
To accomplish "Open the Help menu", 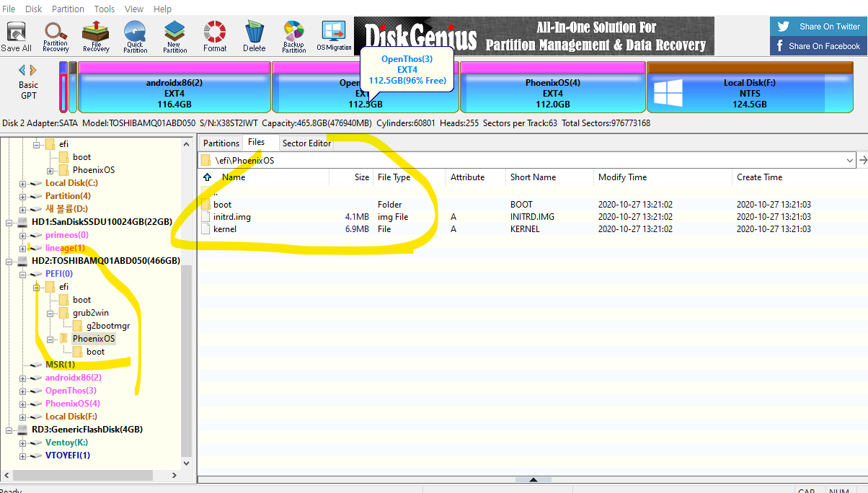I will (x=162, y=9).
